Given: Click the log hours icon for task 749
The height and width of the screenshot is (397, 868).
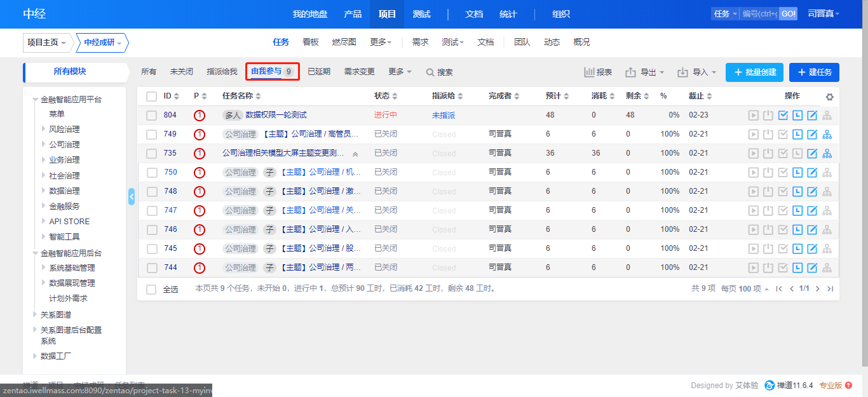Looking at the screenshot, I should pos(797,135).
